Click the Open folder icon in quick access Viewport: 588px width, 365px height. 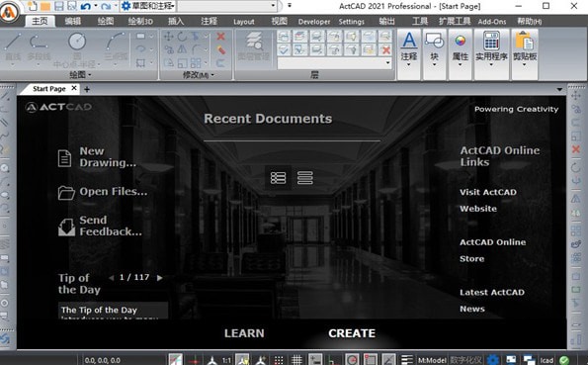45,6
